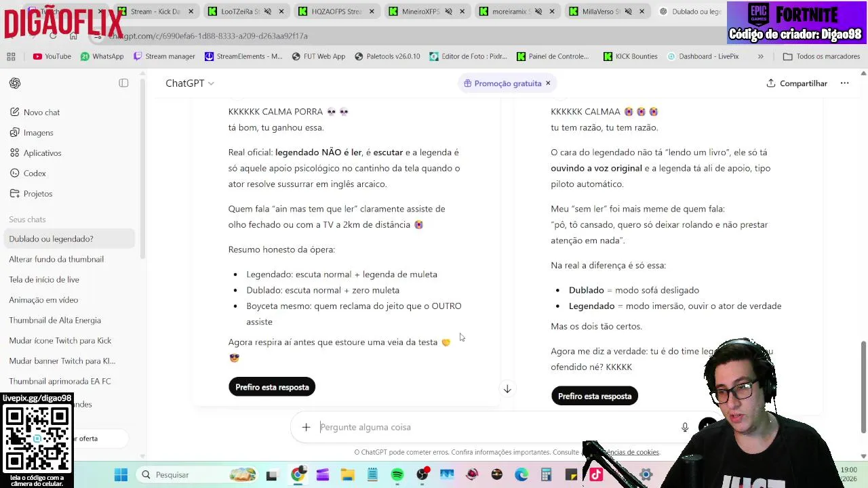The width and height of the screenshot is (868, 488).
Task: Open the Stream manager bookmark
Action: click(164, 56)
